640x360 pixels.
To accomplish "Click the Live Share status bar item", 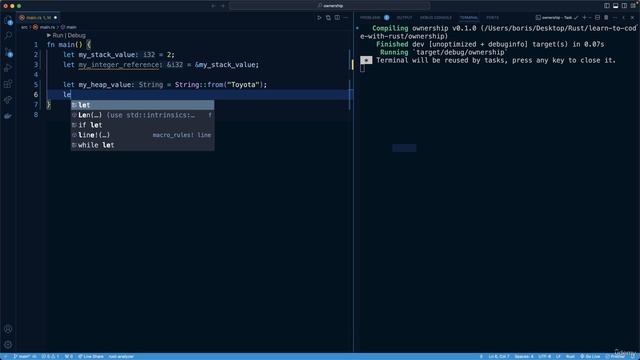I will [91, 356].
